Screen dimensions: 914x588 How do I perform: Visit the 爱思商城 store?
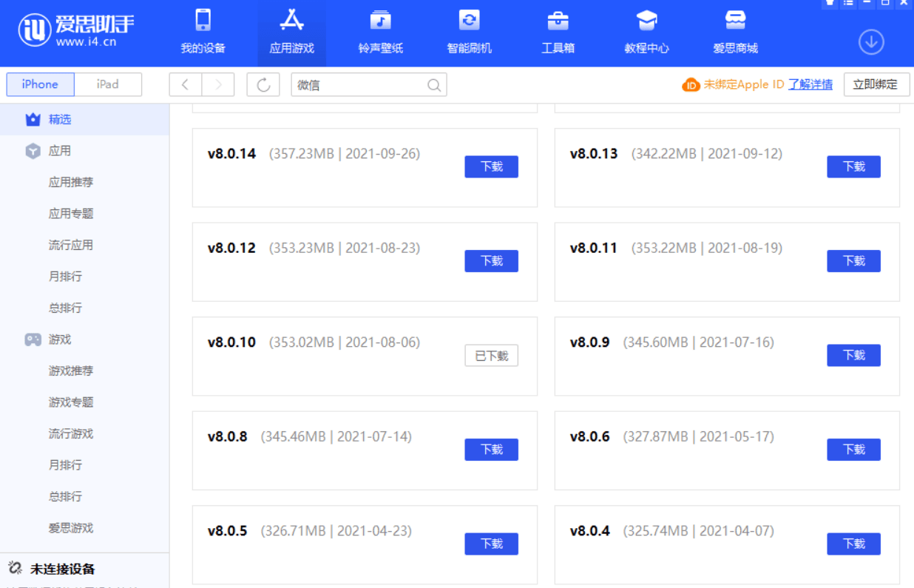coord(735,33)
